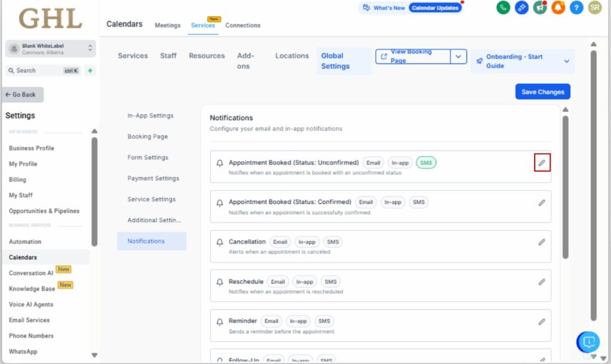Open the chat support widget

(588, 342)
